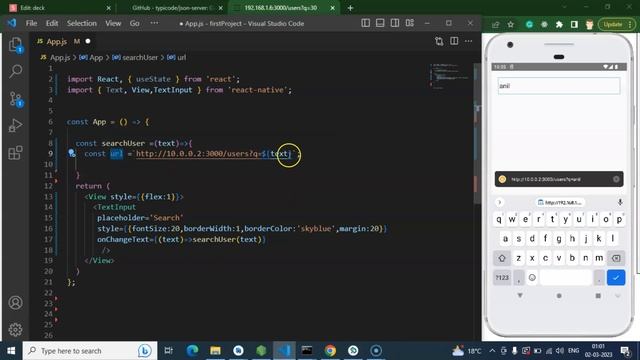Viewport: 640px width, 360px height.
Task: Tap the spacebar on emulator keyboard
Action: coord(566,278)
